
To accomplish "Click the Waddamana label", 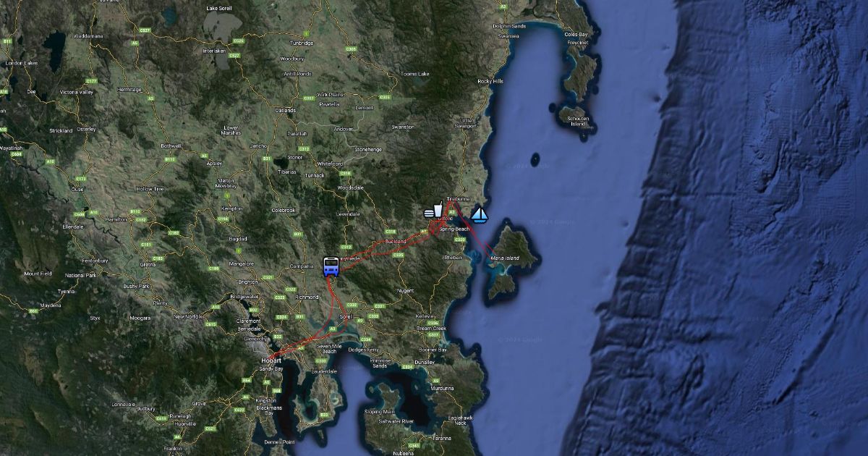I will pyautogui.click(x=88, y=35).
